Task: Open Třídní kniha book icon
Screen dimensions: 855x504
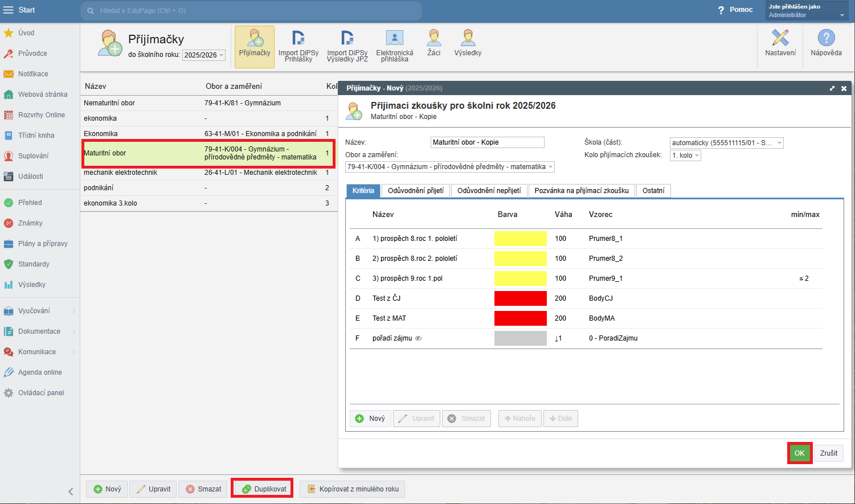Action: 9,136
